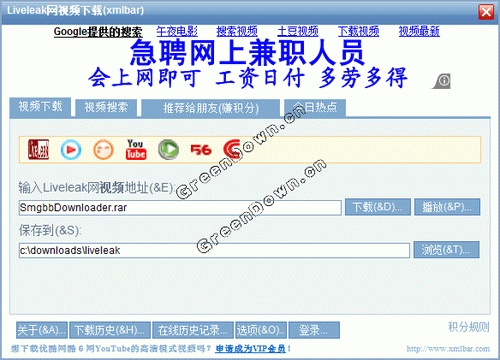Screen dimensions: 500x360
Task: Open the 今日热点 tab
Action: tap(315, 108)
